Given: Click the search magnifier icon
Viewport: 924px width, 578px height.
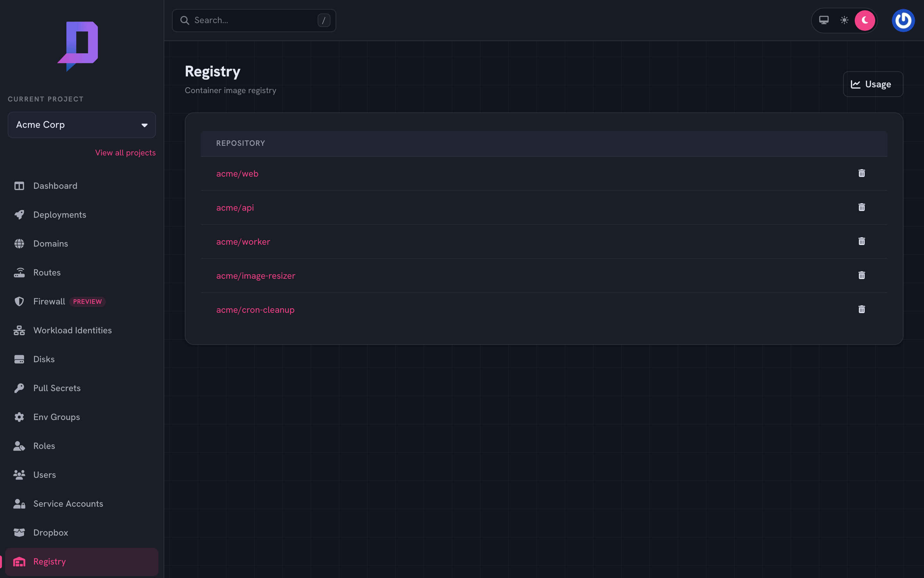Looking at the screenshot, I should pyautogui.click(x=184, y=20).
